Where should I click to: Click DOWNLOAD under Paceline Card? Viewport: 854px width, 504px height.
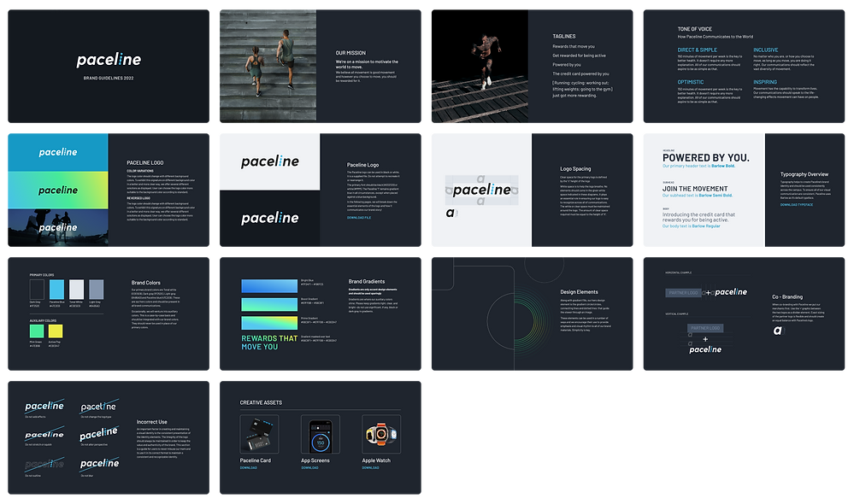pos(249,467)
